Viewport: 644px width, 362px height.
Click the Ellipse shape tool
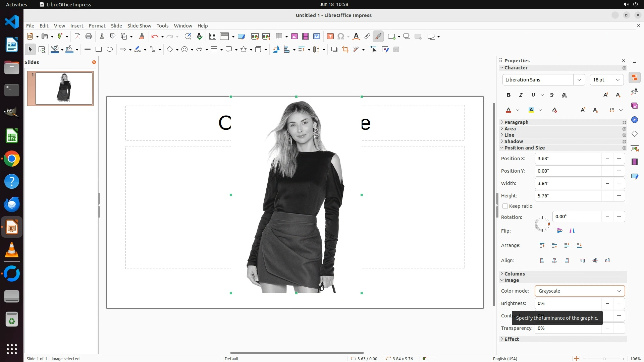110,50
